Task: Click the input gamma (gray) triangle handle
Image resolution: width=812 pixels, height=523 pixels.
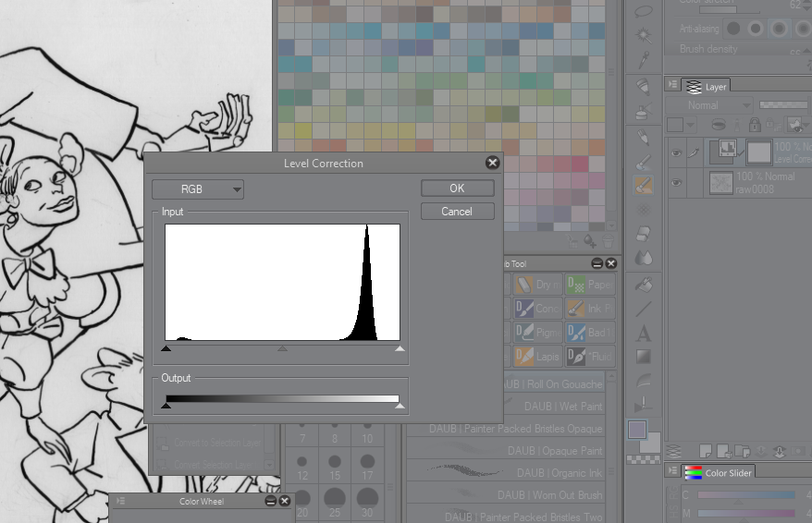Action: click(282, 348)
